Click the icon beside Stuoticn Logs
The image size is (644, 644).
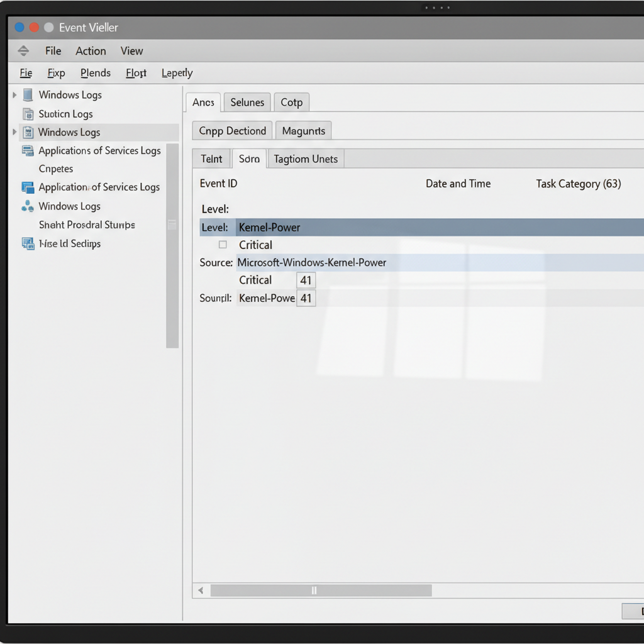coord(28,114)
